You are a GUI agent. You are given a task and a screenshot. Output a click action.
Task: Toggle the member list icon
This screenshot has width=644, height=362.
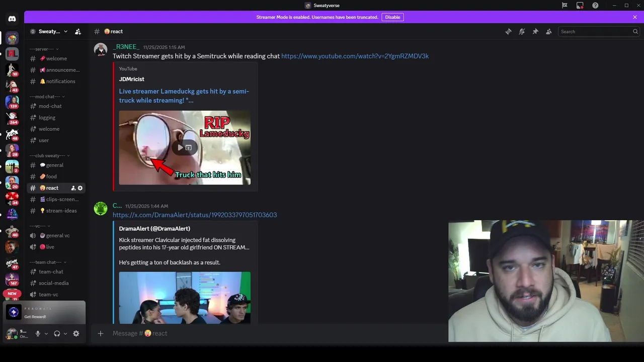point(549,31)
